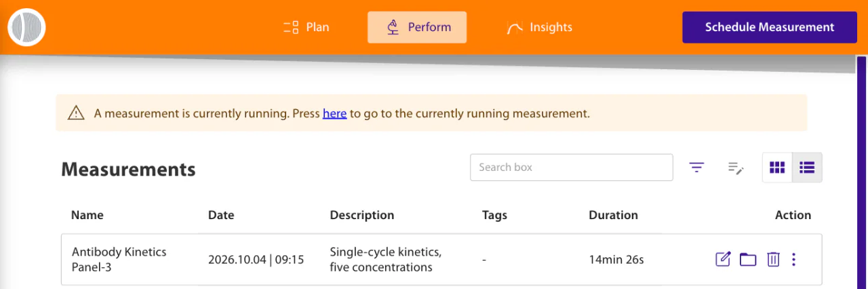Go to the Insights tab

pyautogui.click(x=539, y=27)
